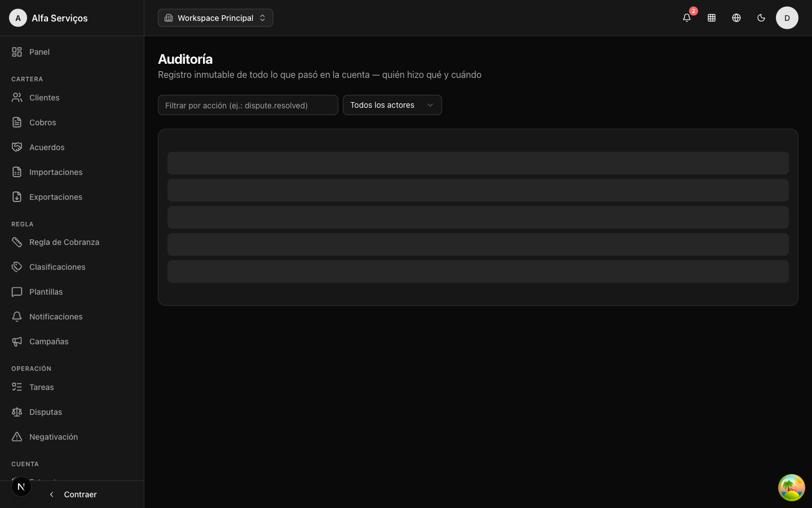Click the Notificaciones sidebar bell icon

(x=17, y=317)
